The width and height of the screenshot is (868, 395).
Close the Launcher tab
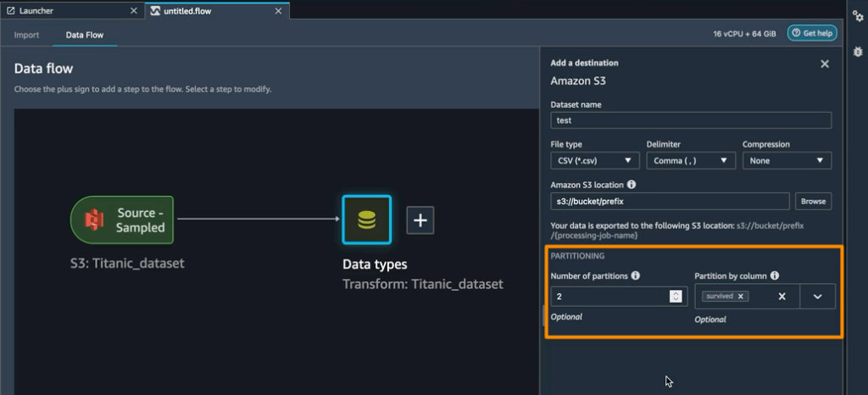[133, 10]
